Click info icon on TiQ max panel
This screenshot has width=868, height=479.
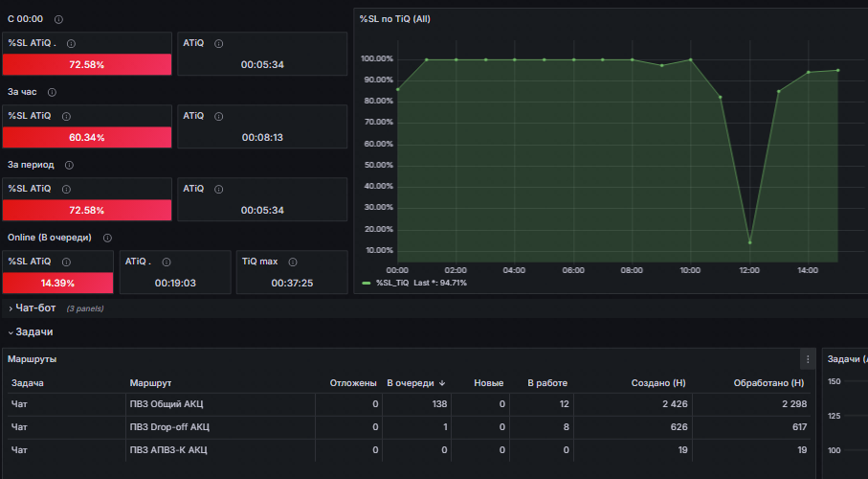click(x=293, y=262)
